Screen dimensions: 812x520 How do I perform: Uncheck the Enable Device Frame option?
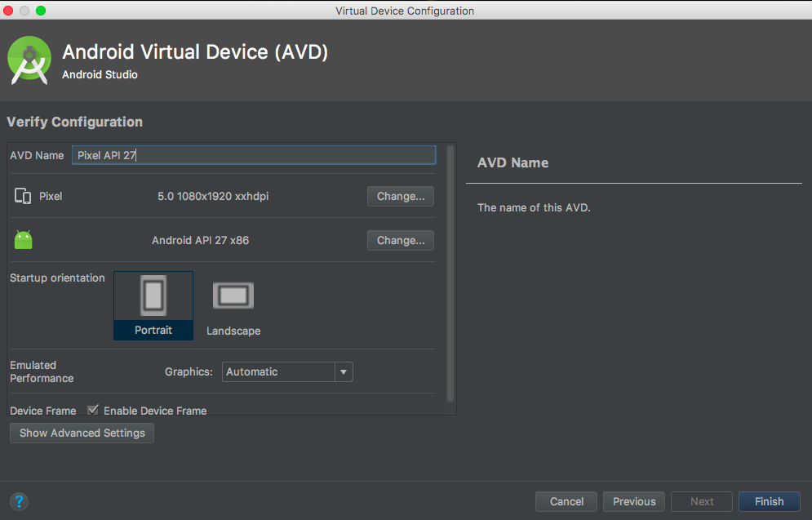(x=92, y=410)
